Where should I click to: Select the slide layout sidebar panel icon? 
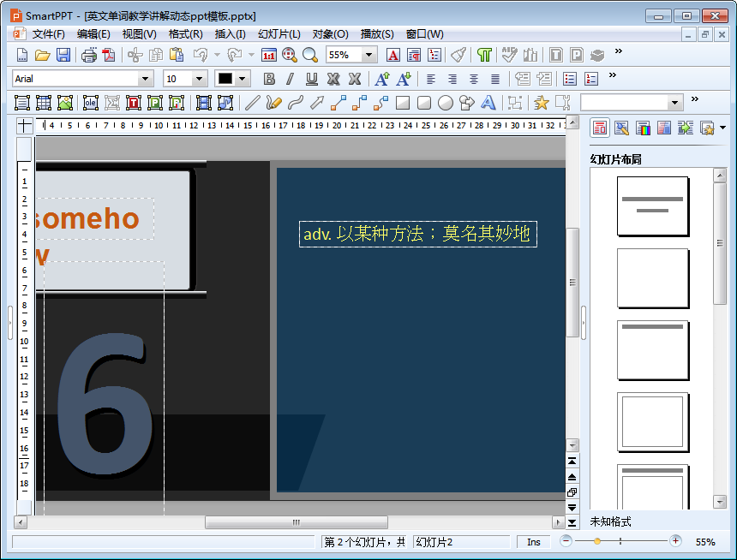click(600, 128)
